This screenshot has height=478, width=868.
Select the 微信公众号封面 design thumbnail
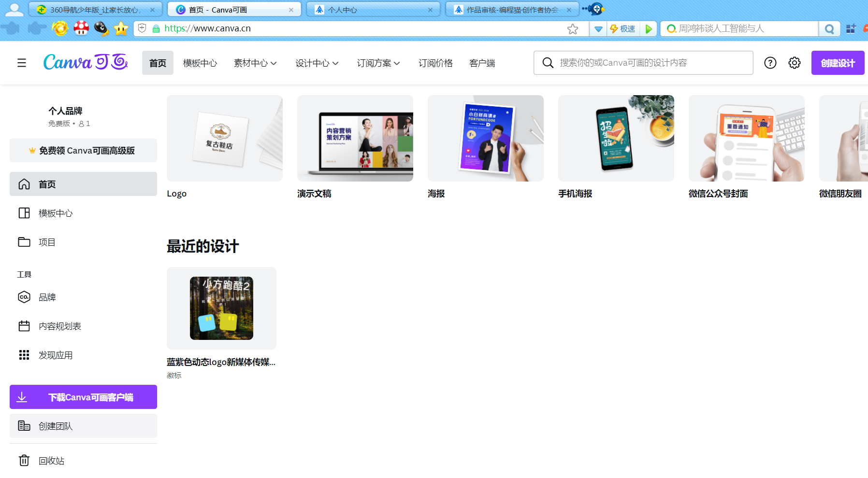pos(747,138)
